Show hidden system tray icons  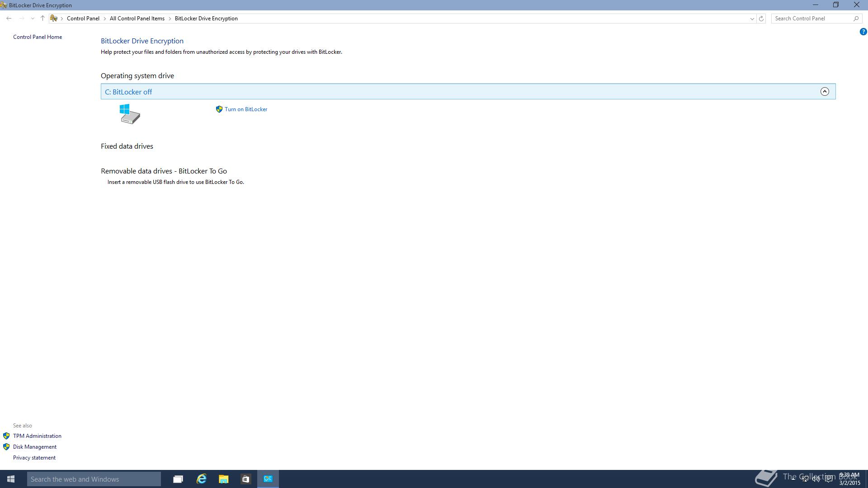tap(793, 479)
